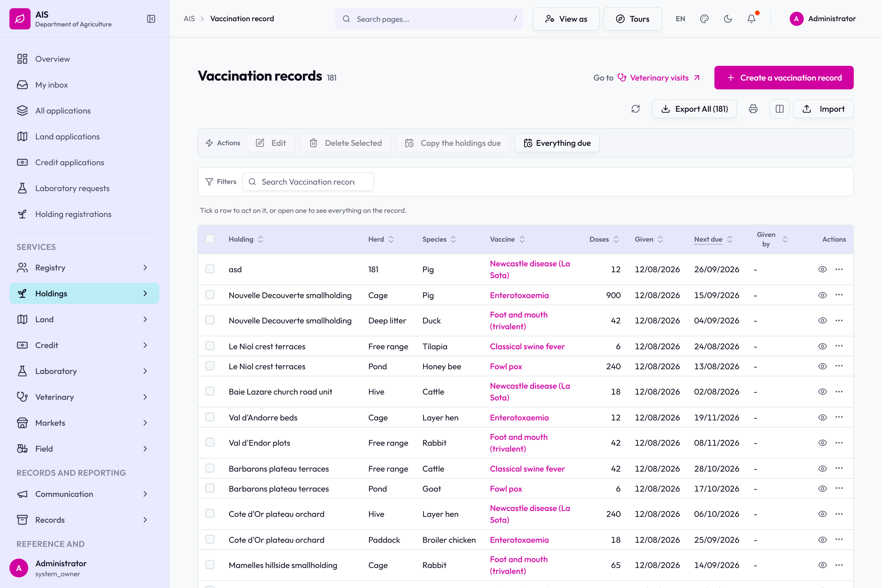Screen dimensions: 882x588
Task: Click the Administrator avatar in top bar
Action: [796, 19]
